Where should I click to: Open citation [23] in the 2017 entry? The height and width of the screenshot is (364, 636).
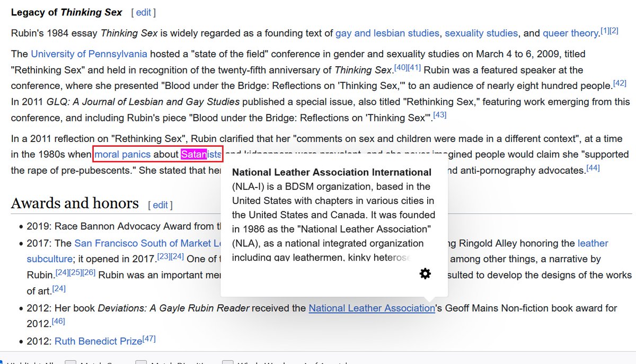tap(164, 256)
